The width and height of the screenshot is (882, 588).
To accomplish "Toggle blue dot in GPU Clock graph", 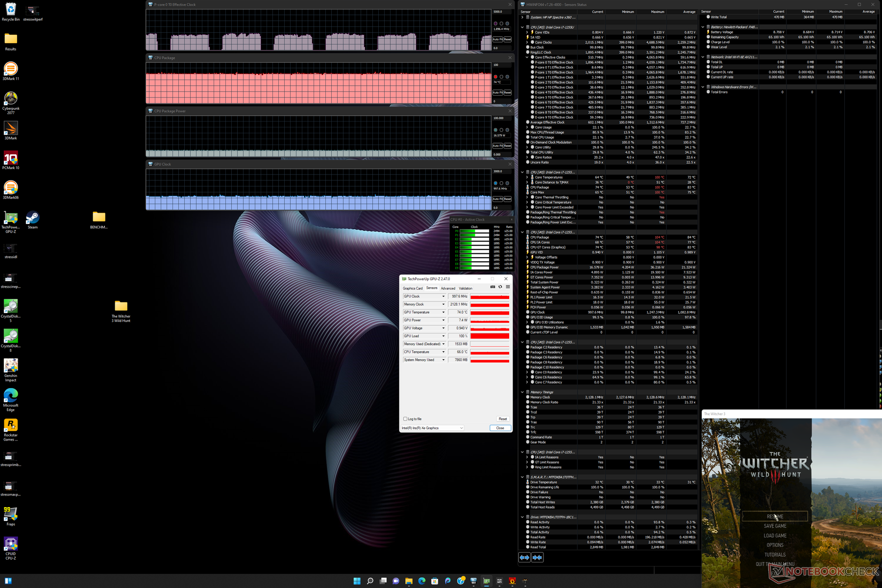I will tap(495, 183).
